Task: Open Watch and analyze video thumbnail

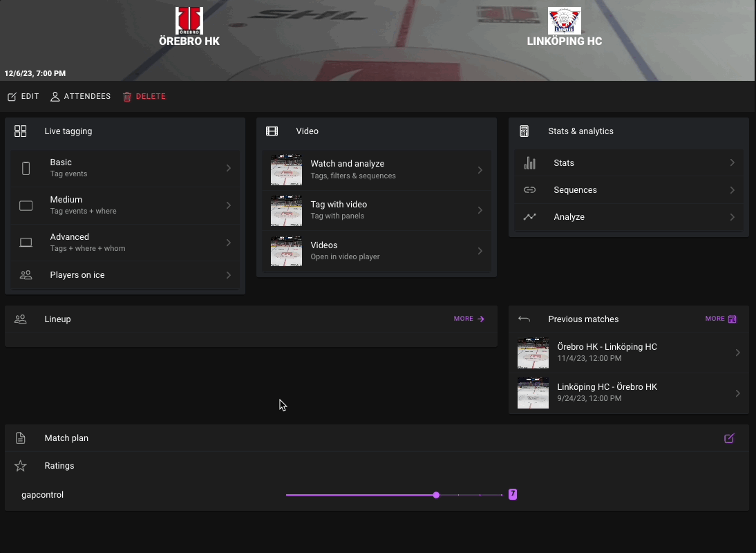Action: pos(286,170)
